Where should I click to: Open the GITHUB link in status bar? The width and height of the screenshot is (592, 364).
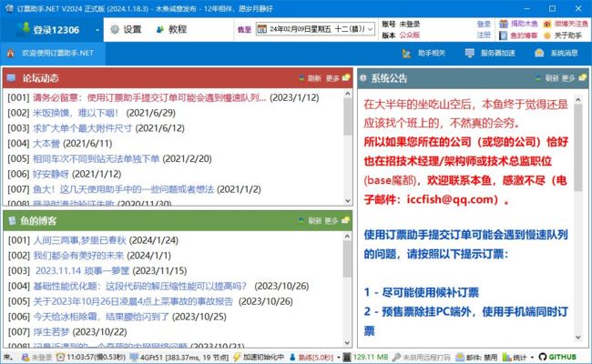(x=558, y=357)
